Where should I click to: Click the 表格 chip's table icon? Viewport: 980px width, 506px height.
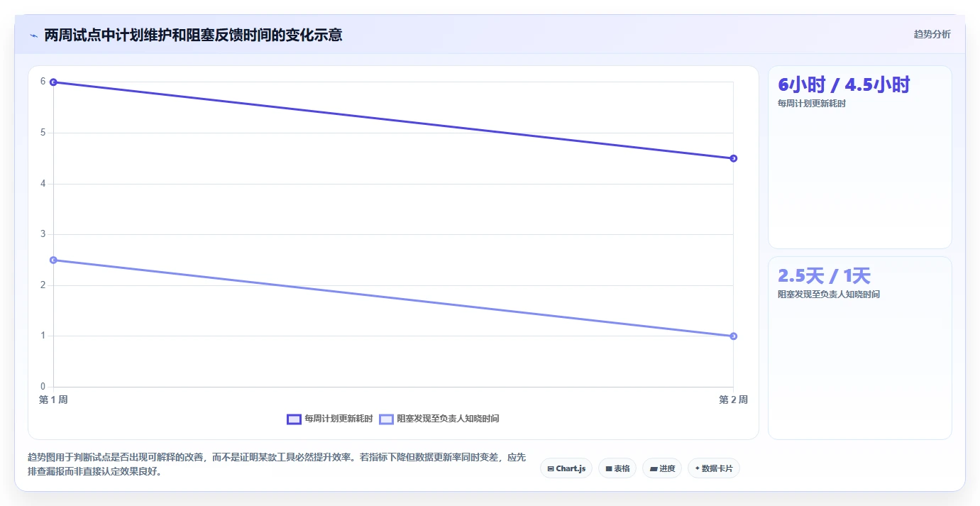(609, 469)
